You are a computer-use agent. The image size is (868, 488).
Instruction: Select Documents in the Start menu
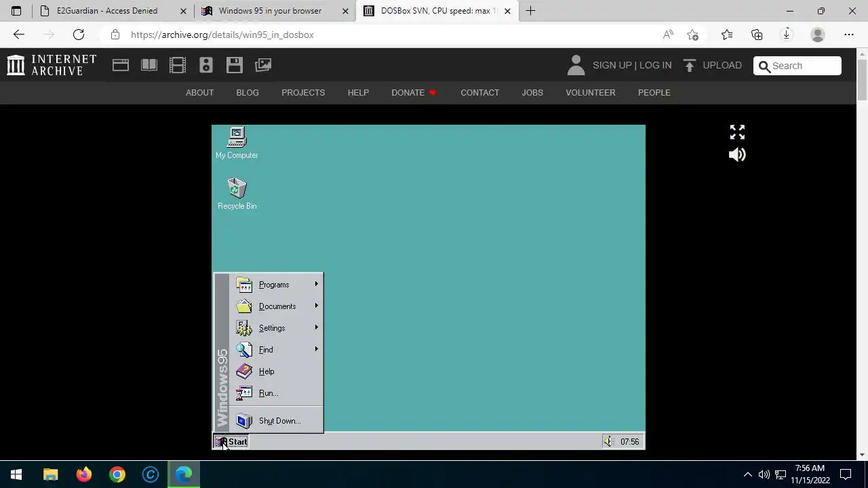(x=277, y=306)
